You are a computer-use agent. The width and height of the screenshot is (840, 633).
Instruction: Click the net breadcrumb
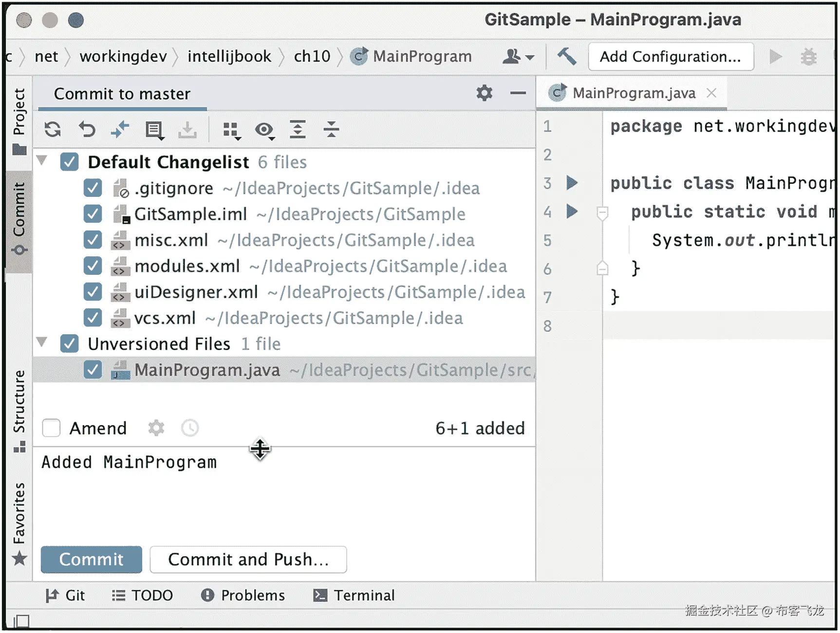(x=46, y=57)
